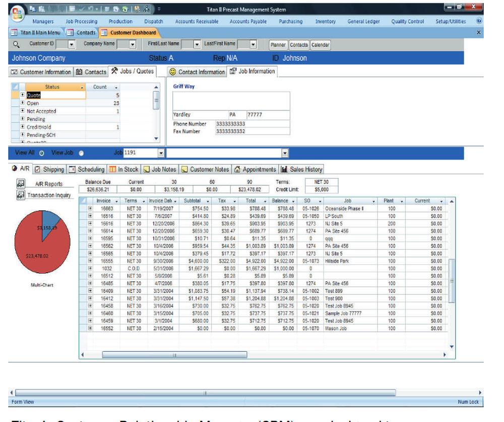
Task: Click the A/R Reports icon
Action: click(21, 184)
